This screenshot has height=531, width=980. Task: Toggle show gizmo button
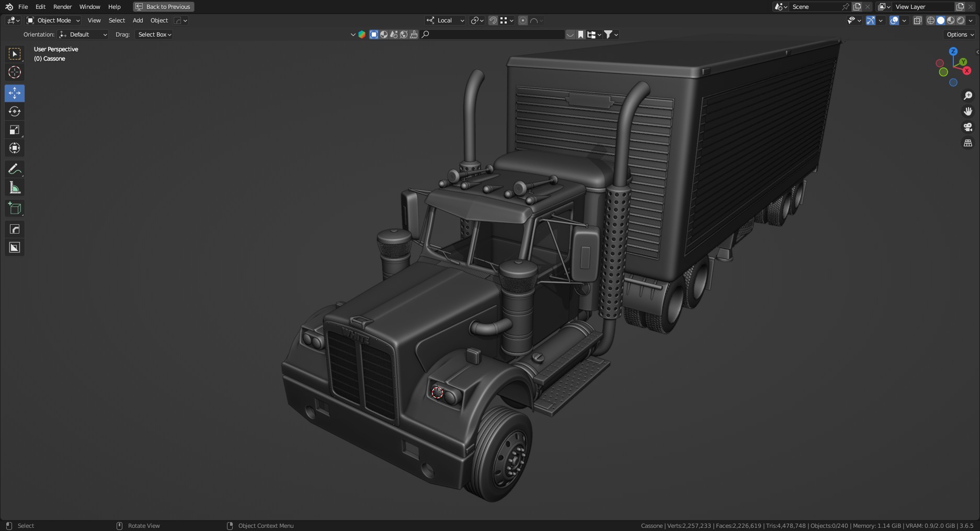870,20
